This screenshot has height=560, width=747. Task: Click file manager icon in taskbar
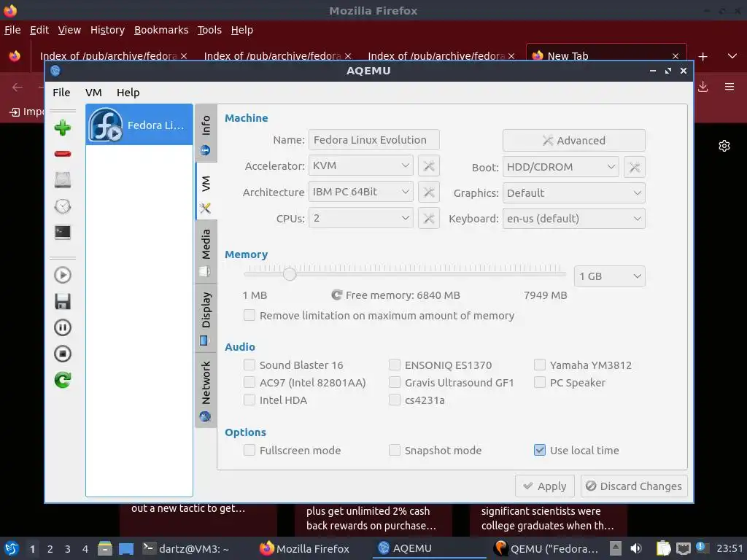click(x=105, y=548)
